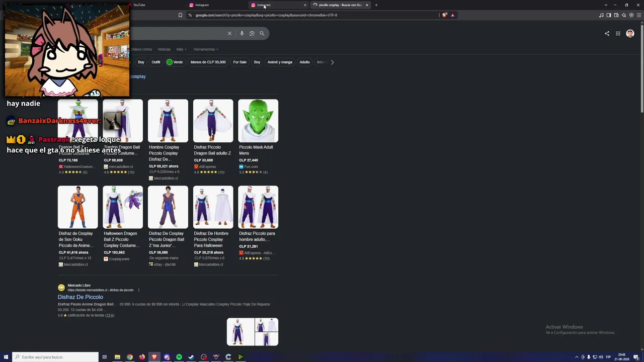
Task: Apply the Animé y manga filter
Action: [x=280, y=62]
